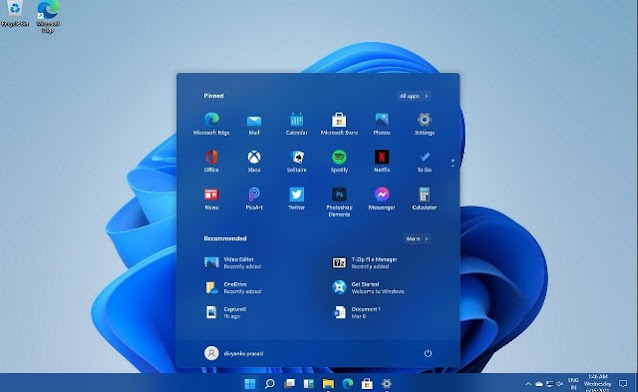Open Microsoft Store pinned tile
Image resolution: width=638 pixels, height=392 pixels.
click(x=339, y=124)
